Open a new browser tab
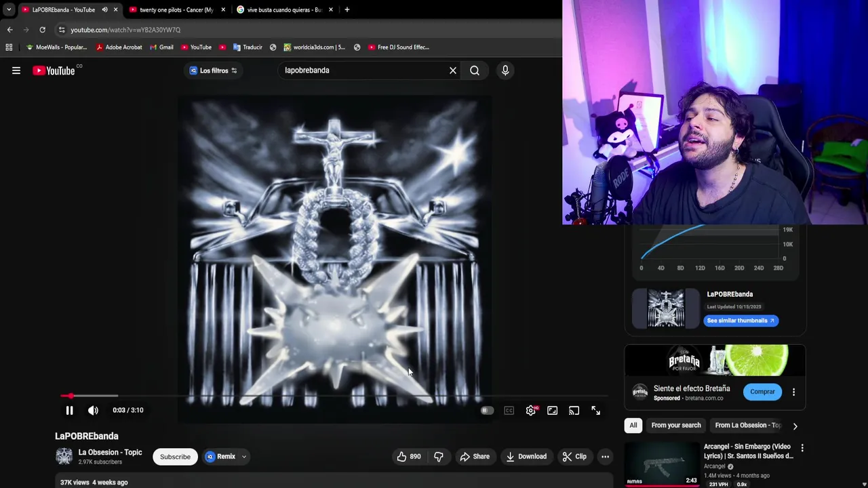The image size is (868, 488). point(347,9)
